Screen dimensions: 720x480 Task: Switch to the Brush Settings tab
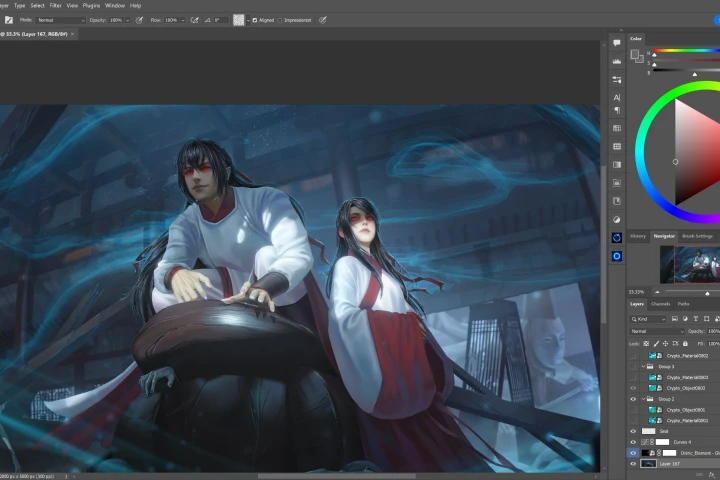coord(697,236)
